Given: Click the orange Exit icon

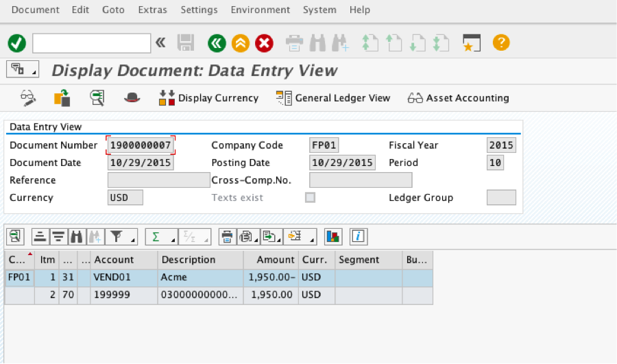Looking at the screenshot, I should point(241,43).
